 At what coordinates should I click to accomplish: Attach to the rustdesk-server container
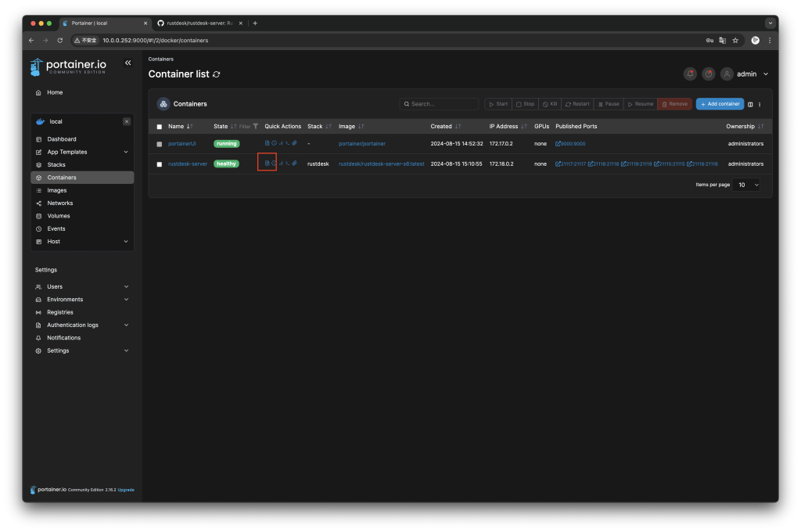coord(295,164)
